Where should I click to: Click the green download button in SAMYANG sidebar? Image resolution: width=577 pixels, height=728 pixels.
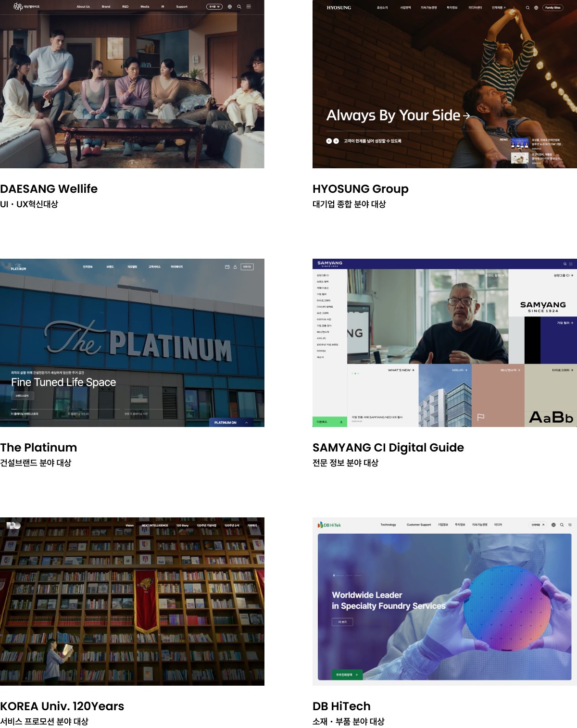point(330,422)
